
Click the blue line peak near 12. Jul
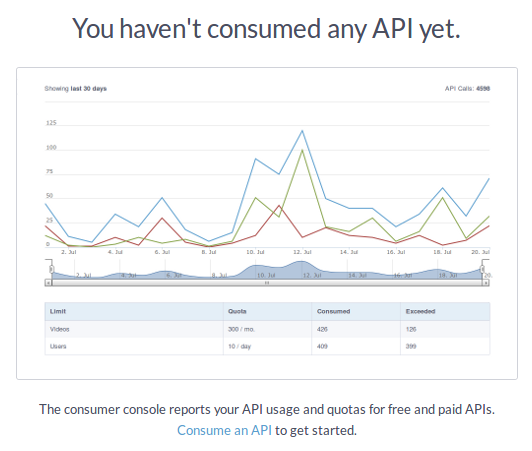pyautogui.click(x=302, y=131)
